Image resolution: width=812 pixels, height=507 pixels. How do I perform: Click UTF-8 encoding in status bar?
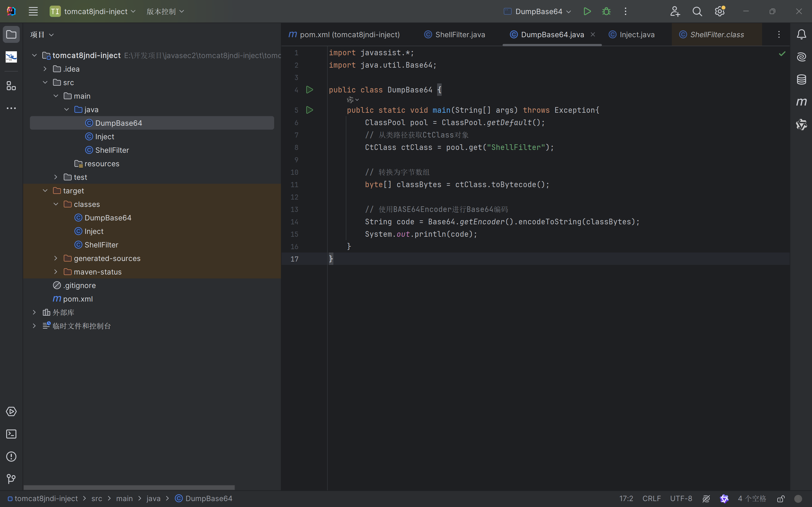click(681, 499)
